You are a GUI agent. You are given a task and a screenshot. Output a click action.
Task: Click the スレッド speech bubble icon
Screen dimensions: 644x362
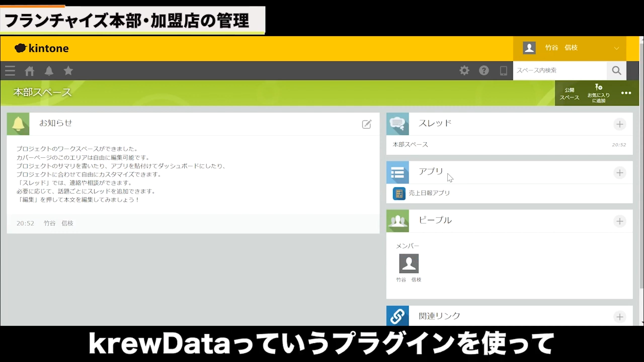coord(397,124)
